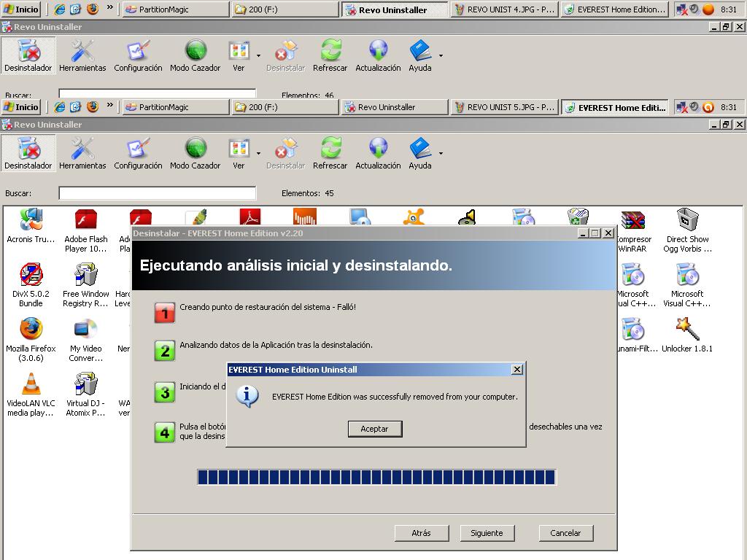This screenshot has height=560, width=747.
Task: Click Refrescar in toolbar above Elementos: 45
Action: click(x=330, y=153)
